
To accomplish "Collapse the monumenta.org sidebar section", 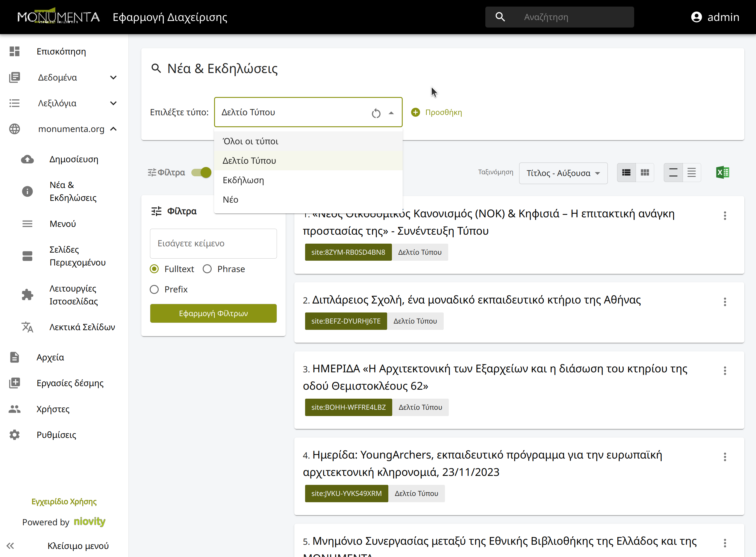I will coord(113,129).
